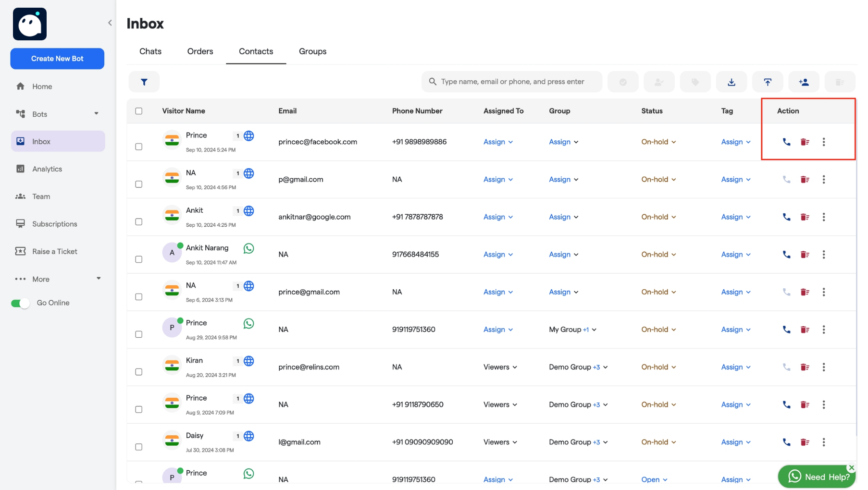Delete the princec@facebook.com contact via trash icon
The width and height of the screenshot is (868, 490).
click(x=805, y=142)
